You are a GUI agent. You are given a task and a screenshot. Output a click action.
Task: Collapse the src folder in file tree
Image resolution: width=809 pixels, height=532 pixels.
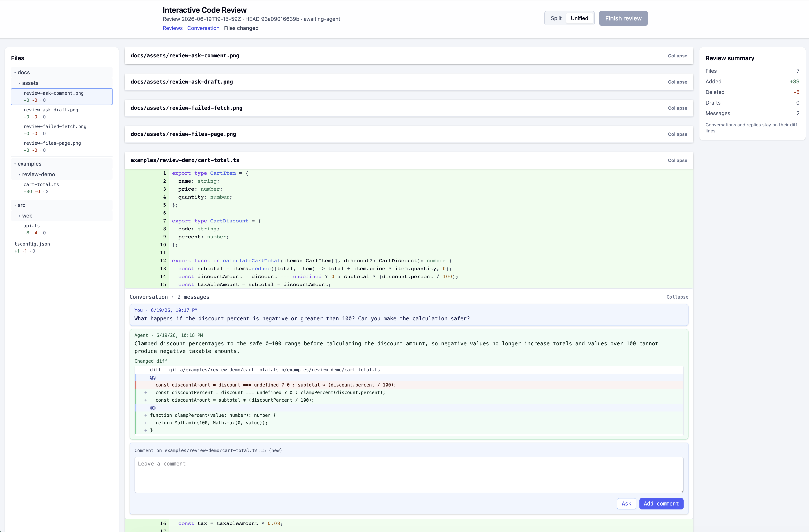(62, 205)
